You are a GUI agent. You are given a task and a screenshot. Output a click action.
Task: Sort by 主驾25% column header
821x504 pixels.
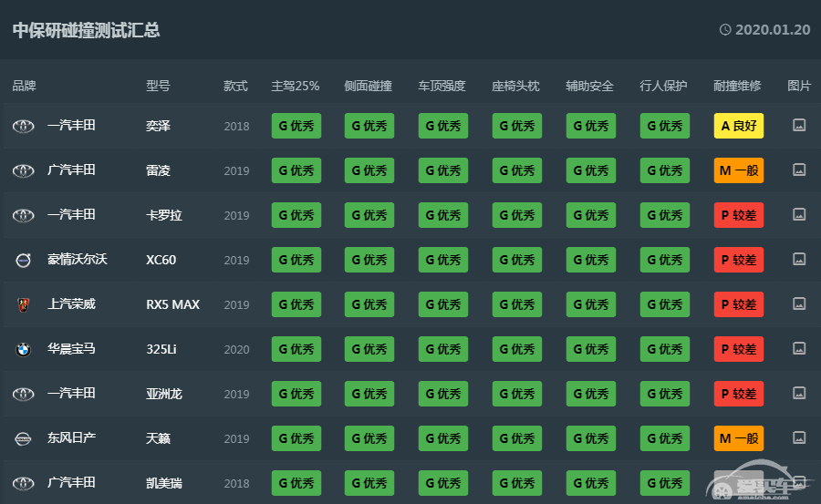point(296,87)
